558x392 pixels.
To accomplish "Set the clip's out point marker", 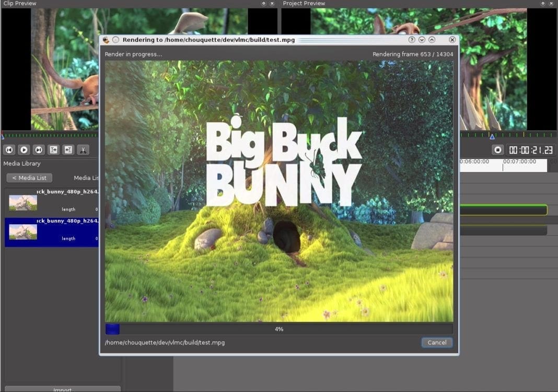I will [67, 149].
